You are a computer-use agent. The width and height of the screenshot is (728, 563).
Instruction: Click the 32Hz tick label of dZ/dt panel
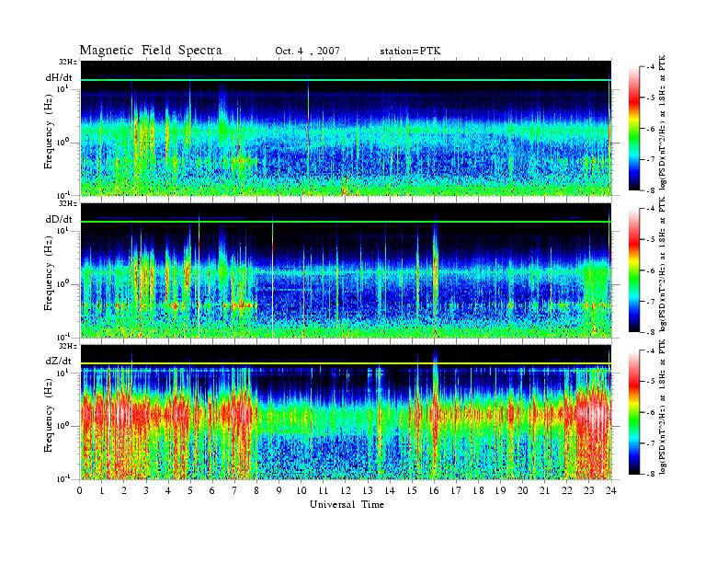coord(68,346)
